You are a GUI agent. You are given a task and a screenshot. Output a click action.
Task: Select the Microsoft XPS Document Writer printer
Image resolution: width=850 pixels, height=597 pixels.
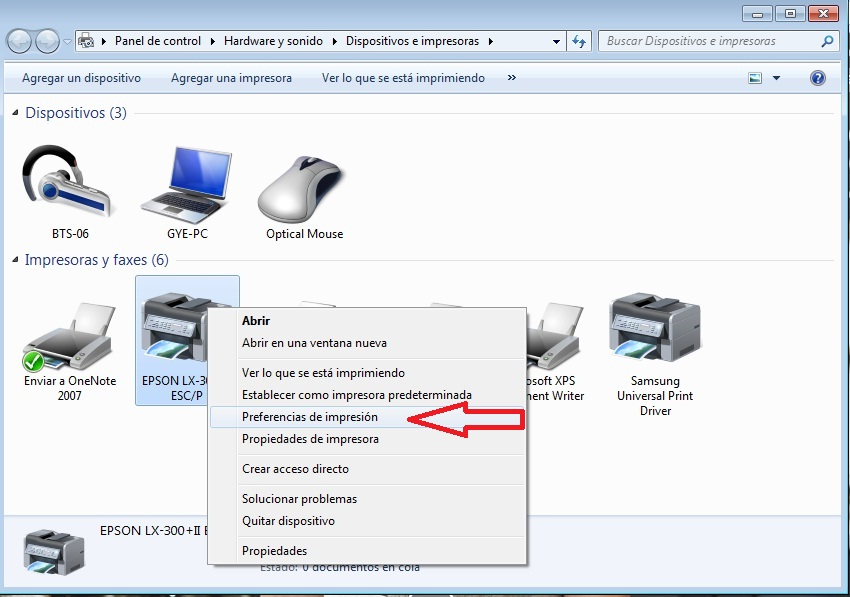556,352
